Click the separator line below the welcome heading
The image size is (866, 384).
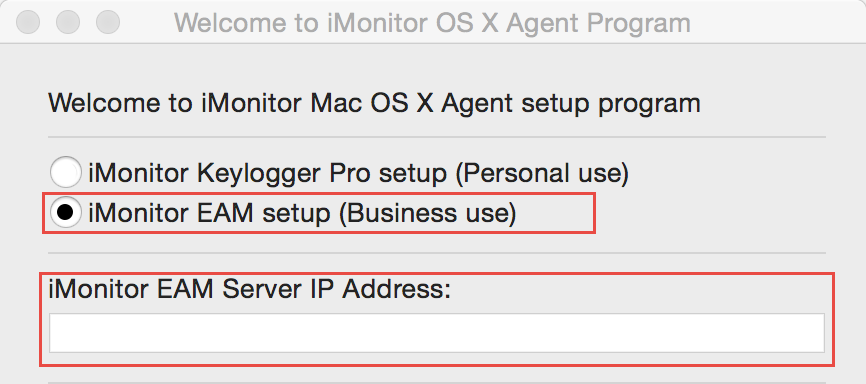pyautogui.click(x=437, y=136)
